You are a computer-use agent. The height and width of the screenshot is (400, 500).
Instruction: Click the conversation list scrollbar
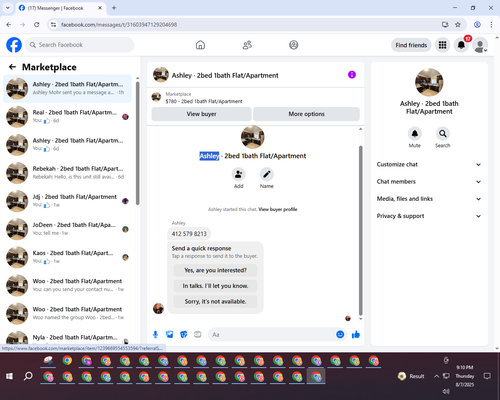[138, 143]
